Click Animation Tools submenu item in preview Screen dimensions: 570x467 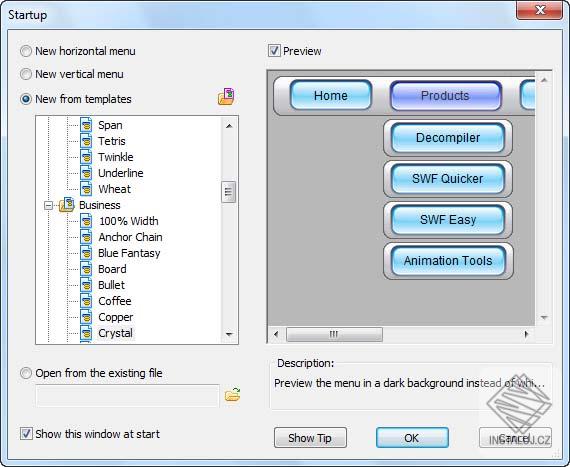(x=448, y=261)
